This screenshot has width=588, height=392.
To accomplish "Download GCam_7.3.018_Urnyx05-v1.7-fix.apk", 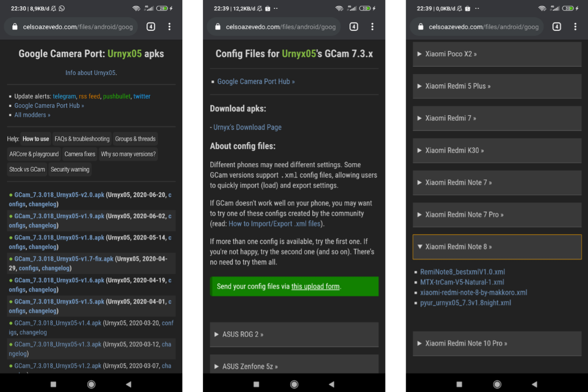I will tap(64, 259).
